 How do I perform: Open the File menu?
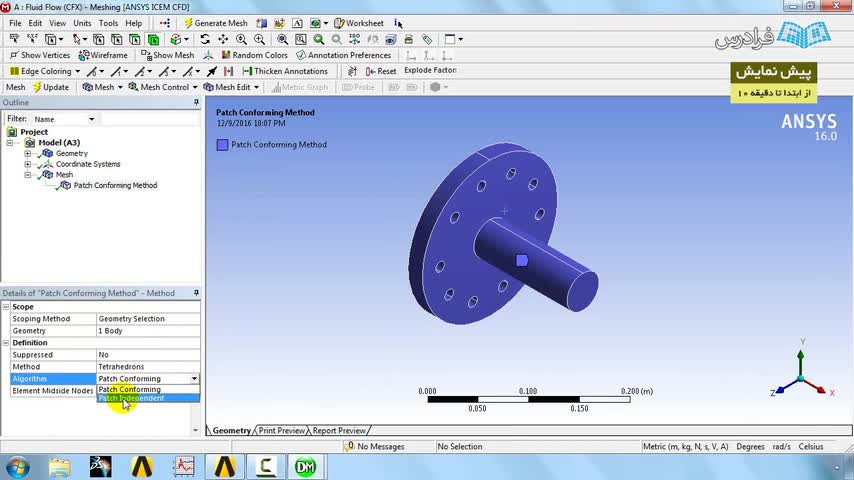tap(15, 23)
